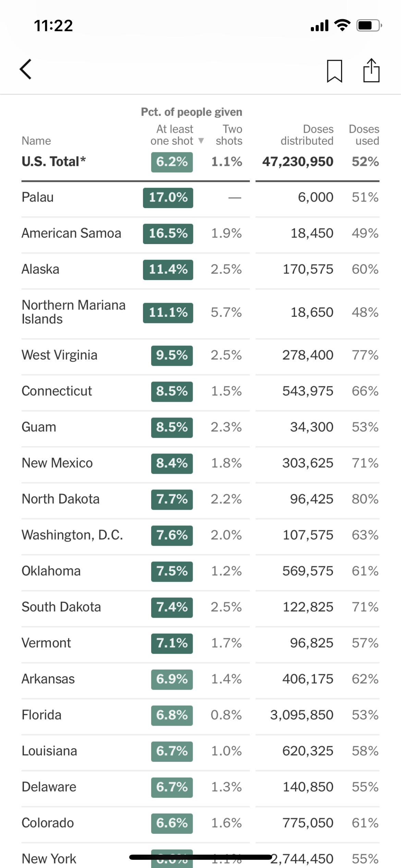
Task: Tap the battery status icon
Action: click(x=369, y=25)
